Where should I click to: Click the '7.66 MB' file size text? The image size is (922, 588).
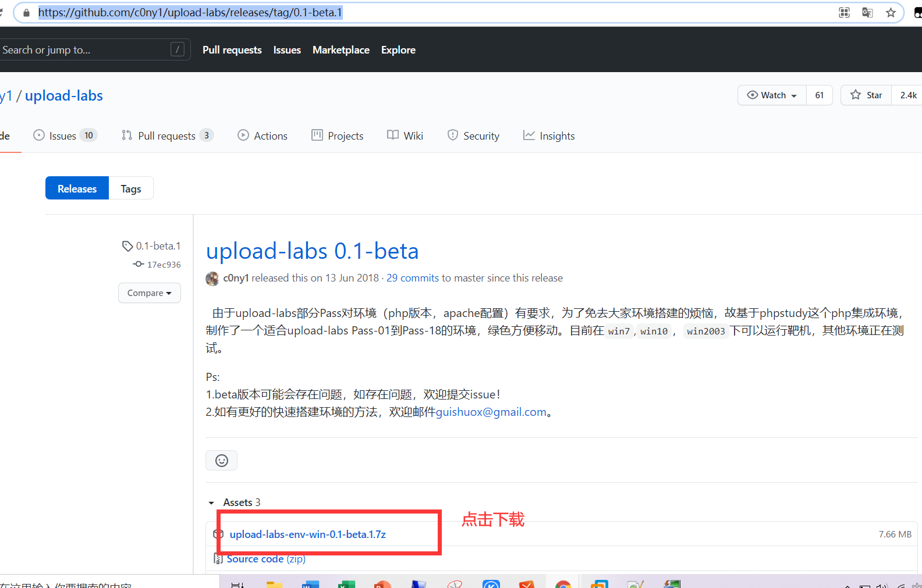pyautogui.click(x=895, y=534)
